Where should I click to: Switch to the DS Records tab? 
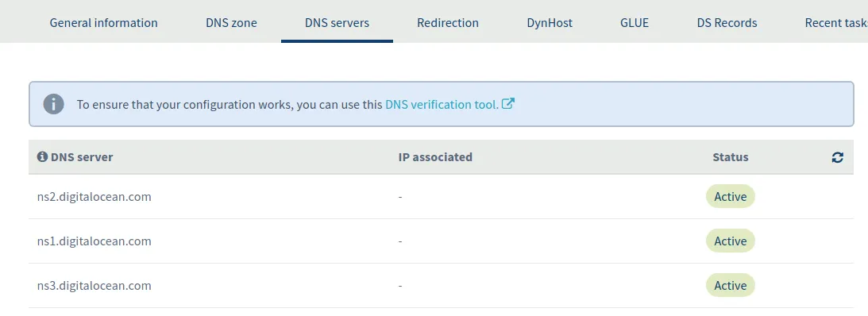[727, 23]
